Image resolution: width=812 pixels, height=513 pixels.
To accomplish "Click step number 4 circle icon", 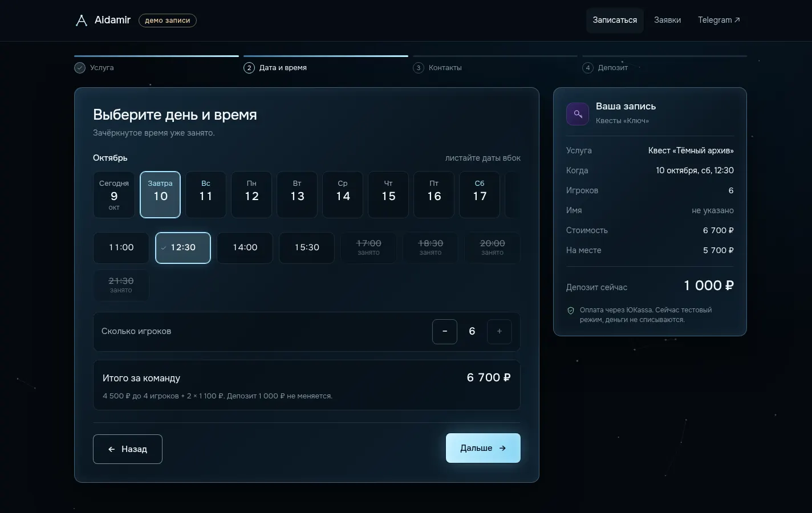I will [588, 68].
